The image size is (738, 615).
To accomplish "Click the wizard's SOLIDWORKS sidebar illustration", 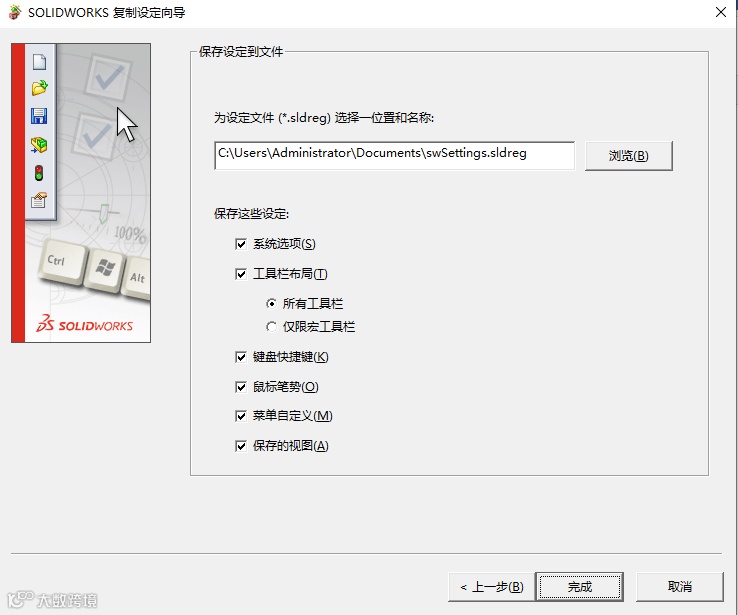I will click(81, 193).
